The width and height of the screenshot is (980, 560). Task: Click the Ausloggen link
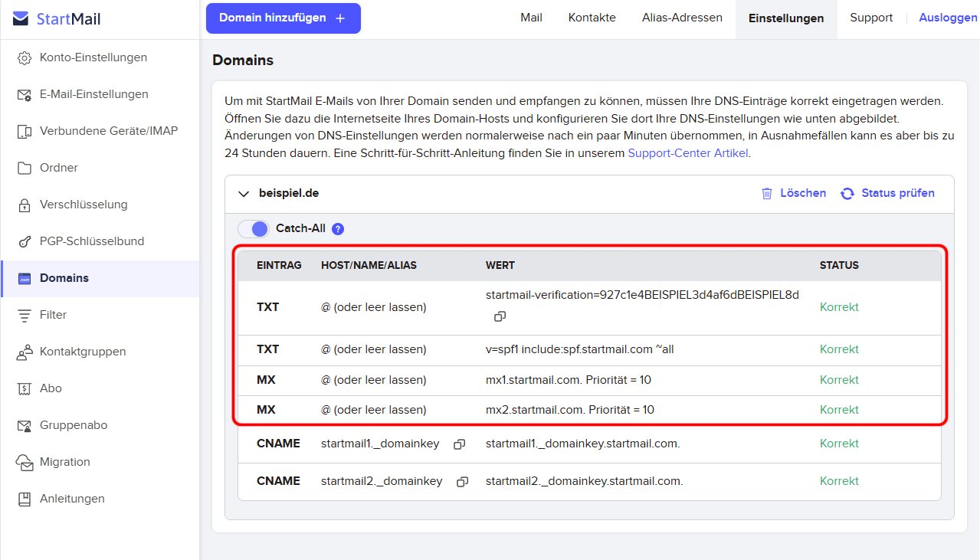(x=948, y=18)
